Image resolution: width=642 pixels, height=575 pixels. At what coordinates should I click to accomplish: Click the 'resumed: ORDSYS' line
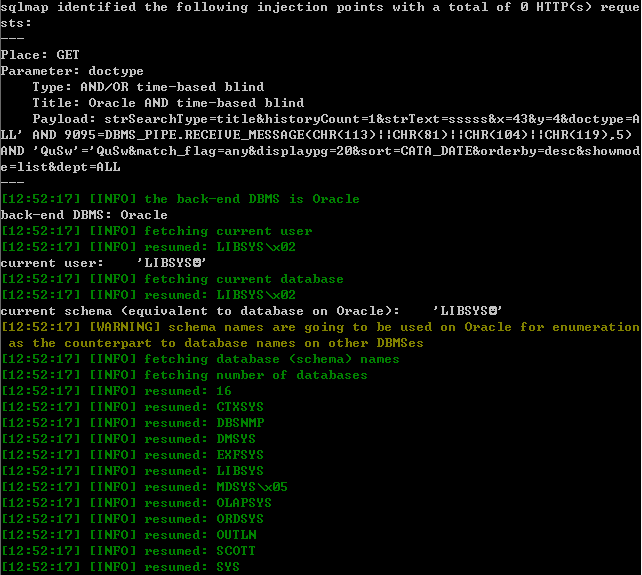(x=133, y=519)
